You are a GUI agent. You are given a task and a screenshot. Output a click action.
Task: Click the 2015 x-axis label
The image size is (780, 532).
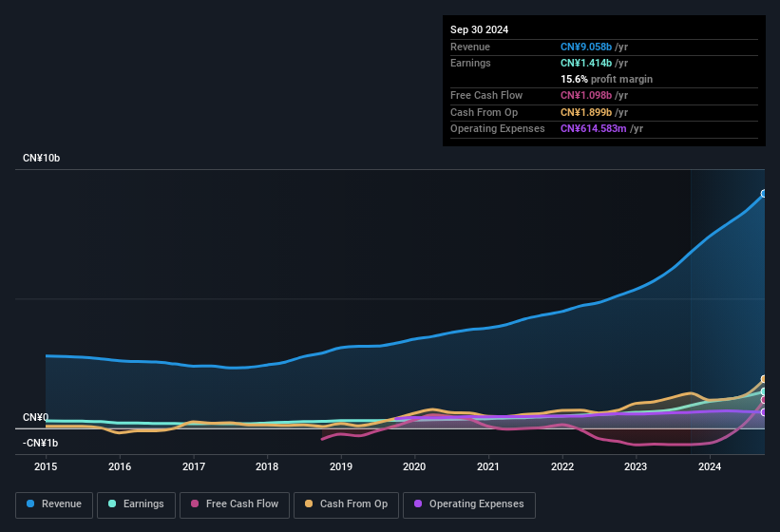pyautogui.click(x=46, y=466)
